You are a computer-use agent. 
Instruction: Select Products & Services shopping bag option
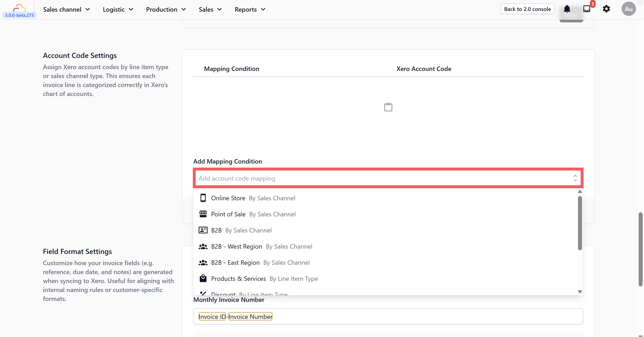pyautogui.click(x=238, y=279)
